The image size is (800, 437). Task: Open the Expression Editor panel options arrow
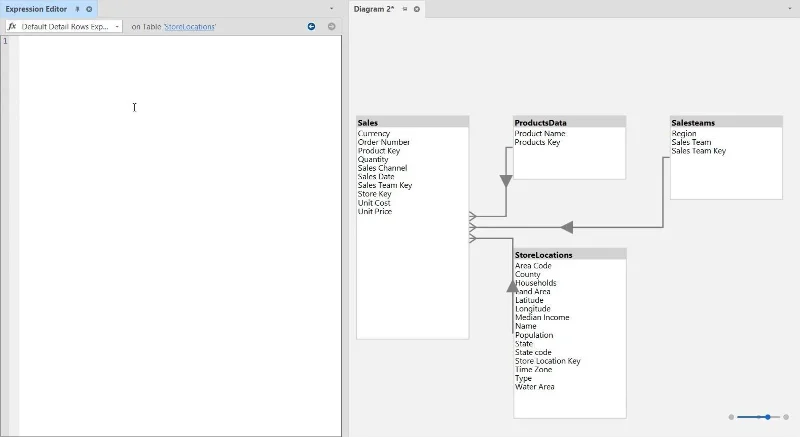[x=332, y=9]
